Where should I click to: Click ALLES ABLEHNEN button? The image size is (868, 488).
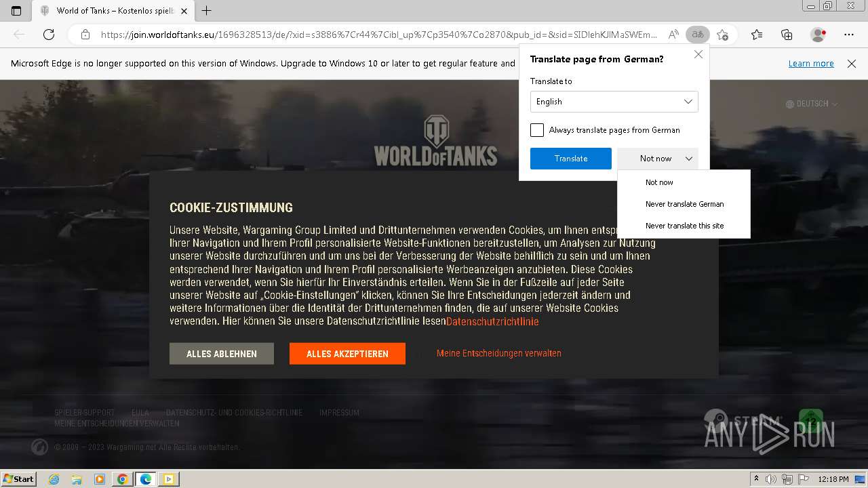(x=222, y=354)
